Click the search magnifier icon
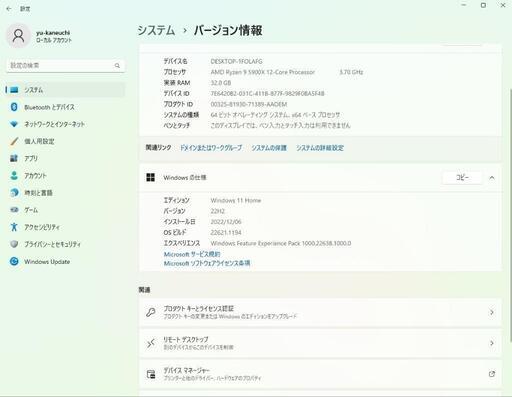This screenshot has height=397, width=512. (117, 66)
